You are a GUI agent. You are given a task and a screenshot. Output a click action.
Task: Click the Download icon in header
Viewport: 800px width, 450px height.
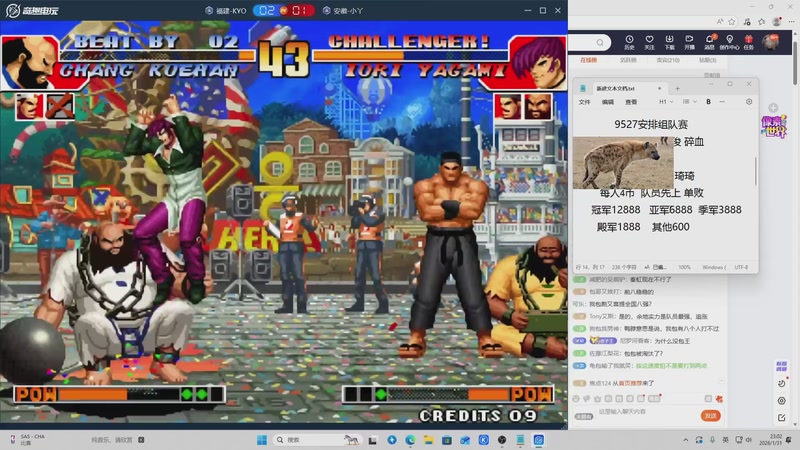tap(669, 42)
